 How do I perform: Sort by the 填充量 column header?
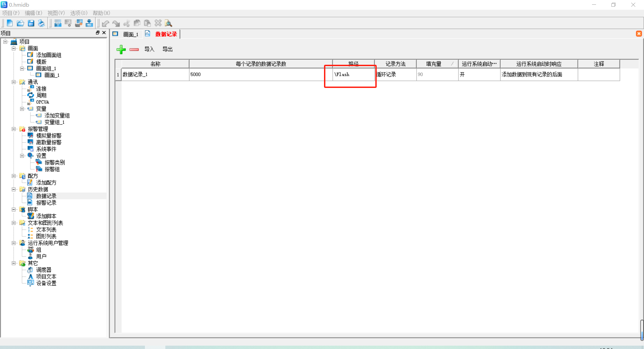pyautogui.click(x=437, y=64)
